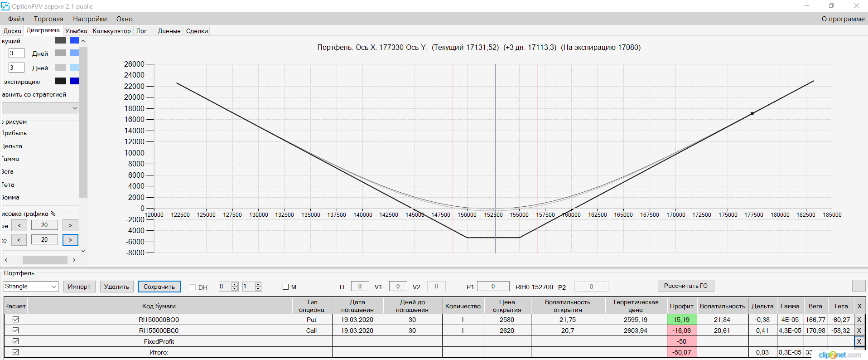Click the P2 input field
868x360 pixels.
click(591, 287)
